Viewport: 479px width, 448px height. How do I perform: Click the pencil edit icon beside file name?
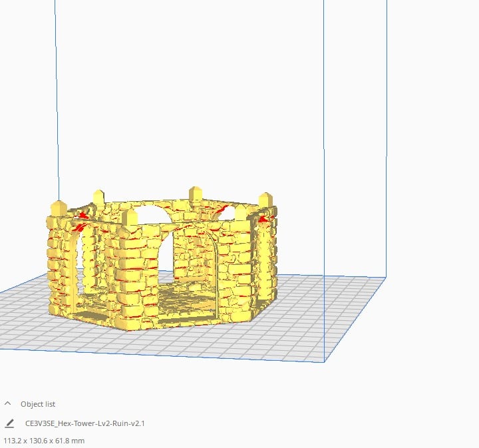click(x=9, y=423)
